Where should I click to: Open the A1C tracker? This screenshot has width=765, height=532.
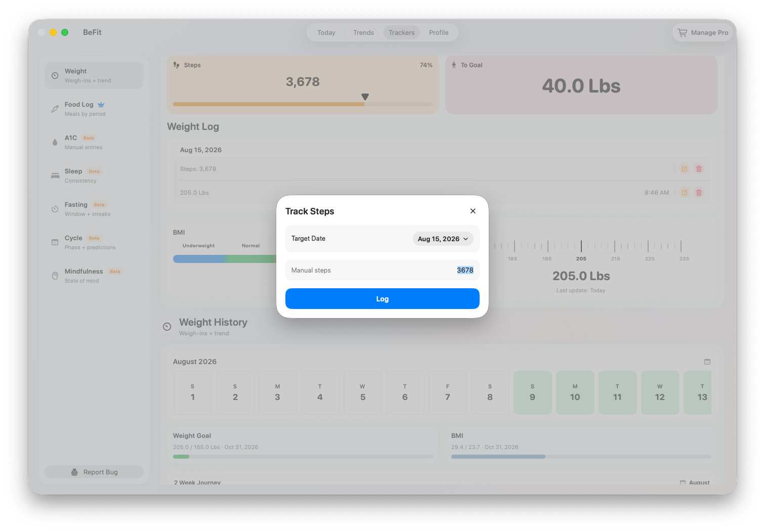pos(94,142)
